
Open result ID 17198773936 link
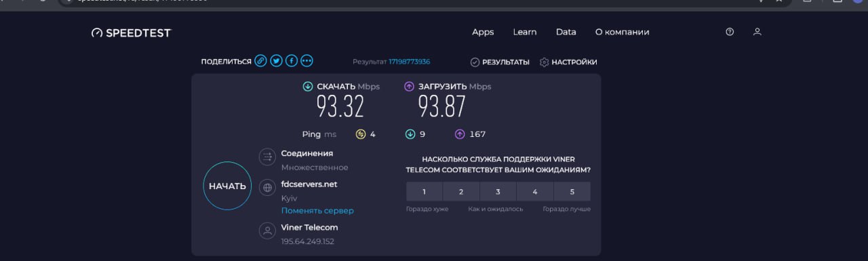pos(409,62)
